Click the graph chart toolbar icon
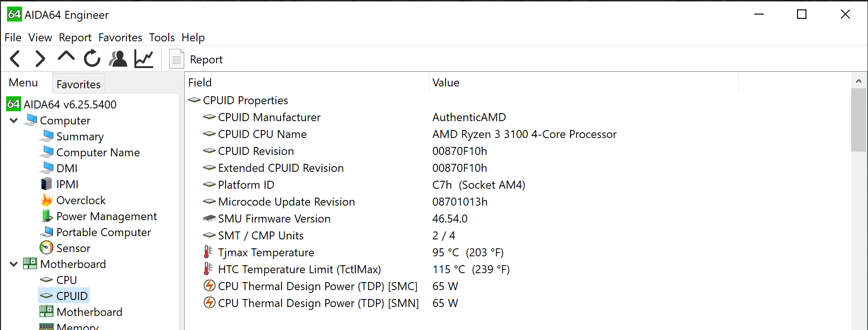 pos(144,59)
